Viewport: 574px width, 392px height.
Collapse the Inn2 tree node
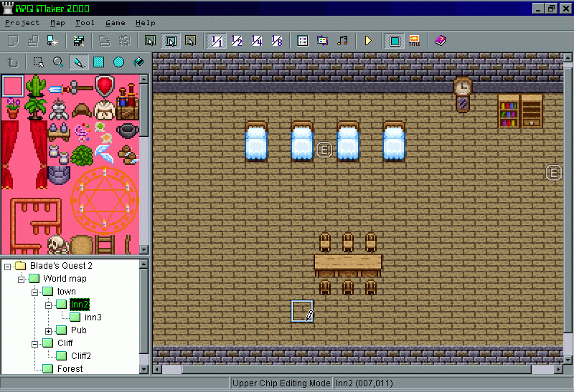[x=48, y=305]
